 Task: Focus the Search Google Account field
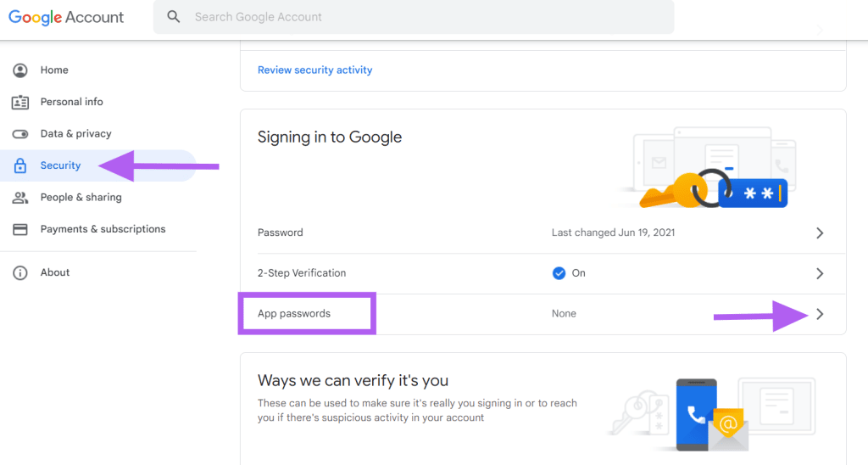(x=414, y=17)
